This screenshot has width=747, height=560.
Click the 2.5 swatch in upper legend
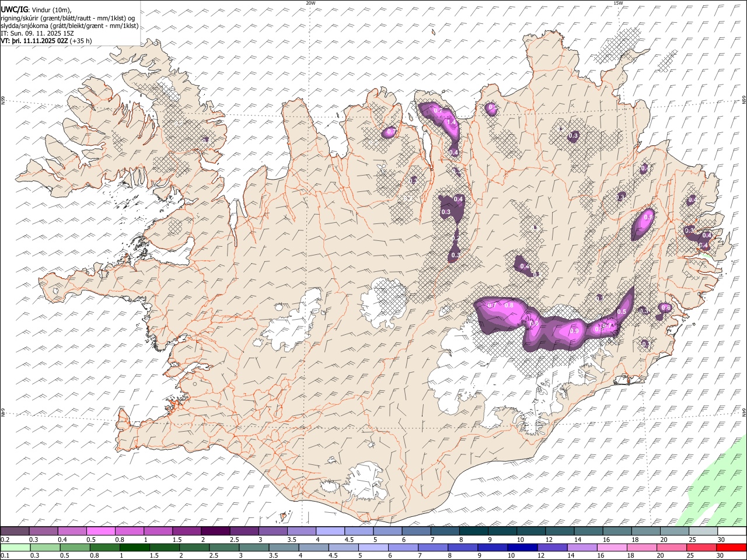pyautogui.click(x=244, y=531)
